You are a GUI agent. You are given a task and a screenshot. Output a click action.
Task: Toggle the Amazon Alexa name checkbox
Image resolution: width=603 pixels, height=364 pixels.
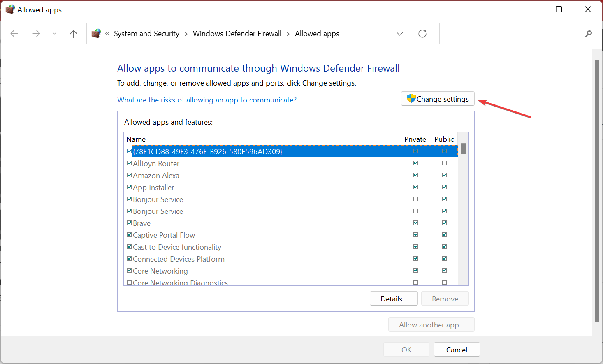129,175
